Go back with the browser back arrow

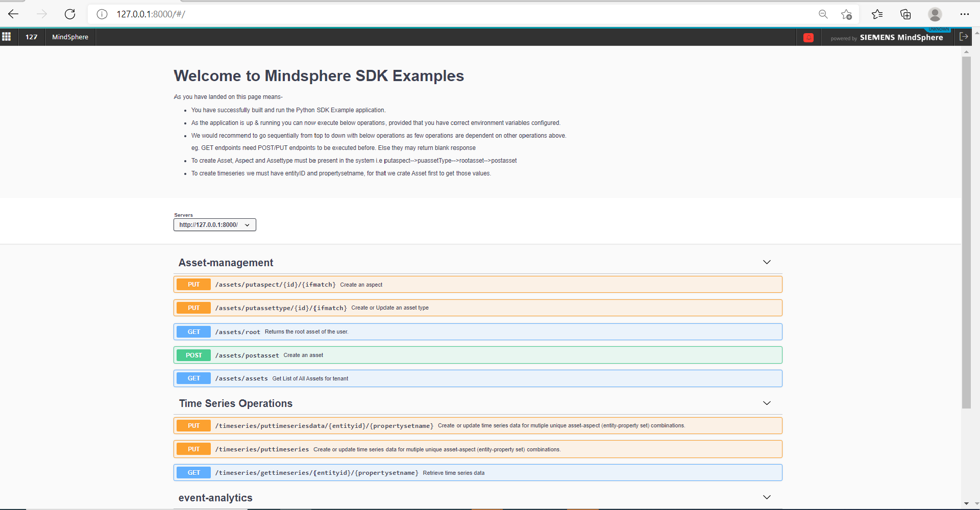(14, 14)
